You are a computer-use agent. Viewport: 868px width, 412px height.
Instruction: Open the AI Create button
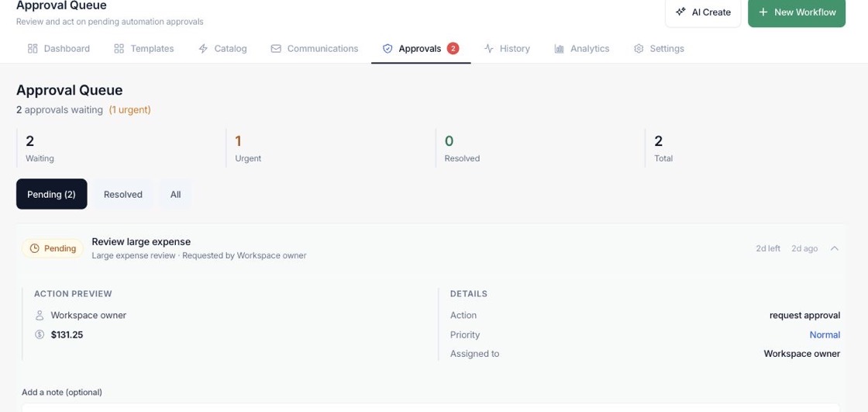click(x=703, y=12)
